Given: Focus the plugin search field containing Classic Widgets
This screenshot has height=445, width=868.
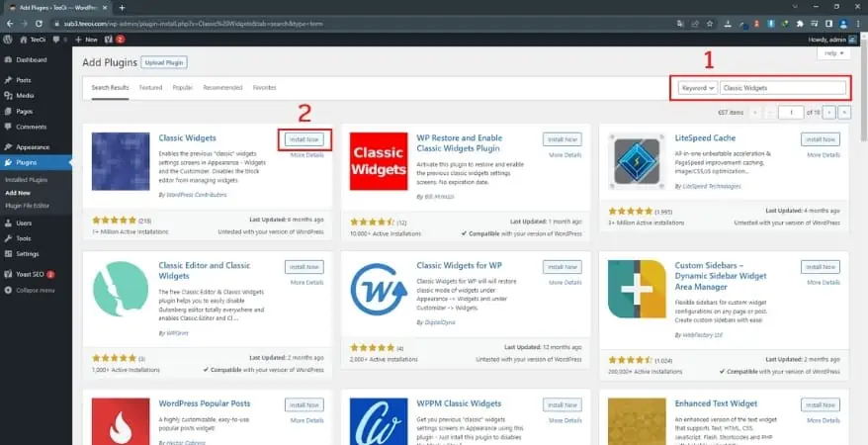Looking at the screenshot, I should pyautogui.click(x=783, y=88).
